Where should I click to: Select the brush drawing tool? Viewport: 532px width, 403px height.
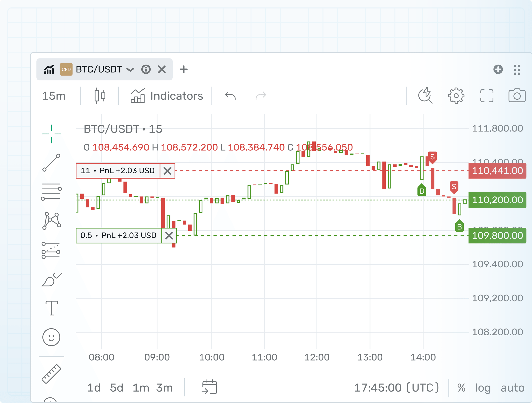[x=52, y=279]
